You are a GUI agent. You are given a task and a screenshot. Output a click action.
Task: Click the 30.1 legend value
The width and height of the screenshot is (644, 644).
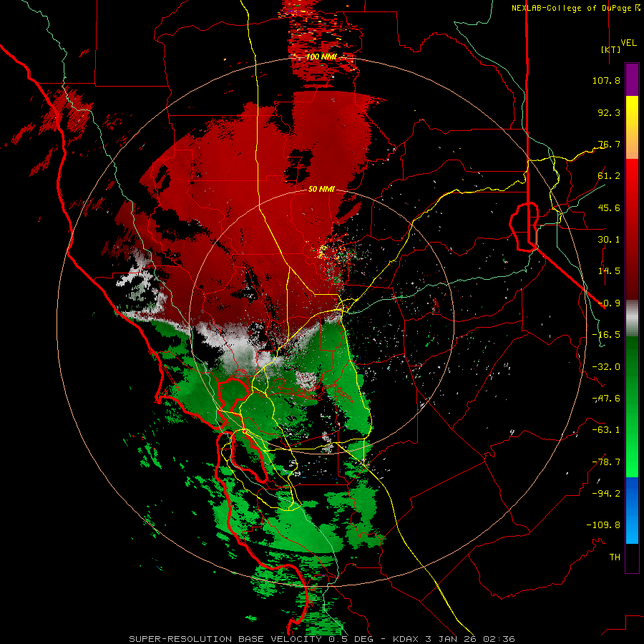click(x=609, y=240)
